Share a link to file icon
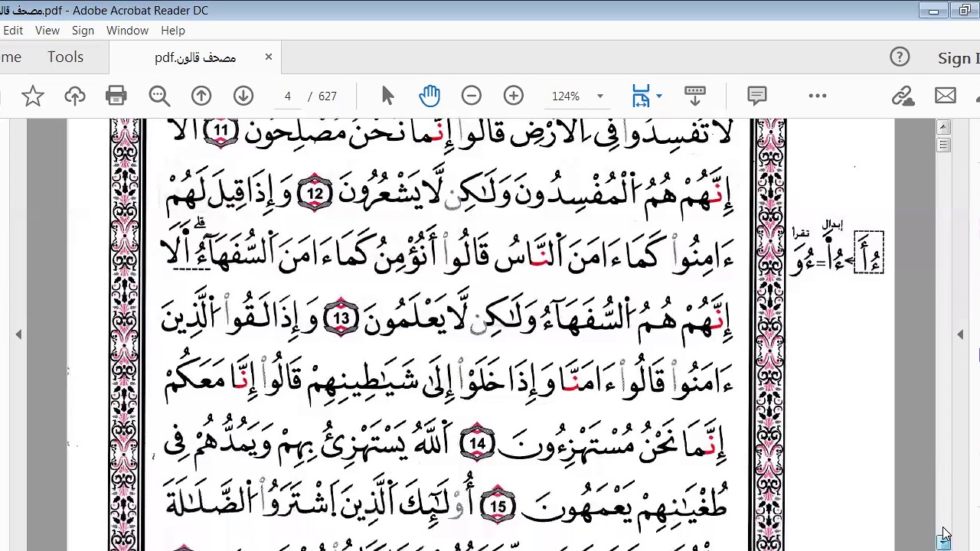 click(903, 96)
